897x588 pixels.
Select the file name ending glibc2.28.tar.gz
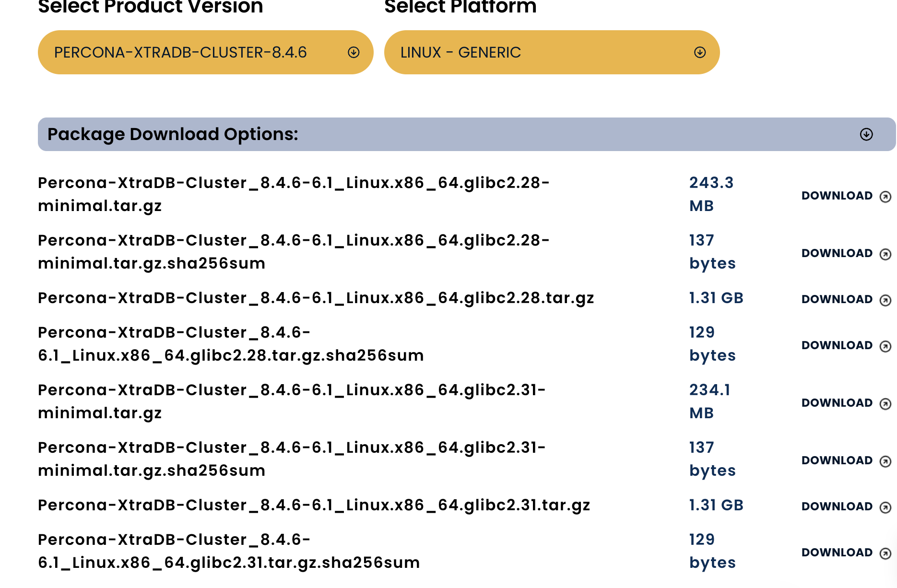(316, 298)
